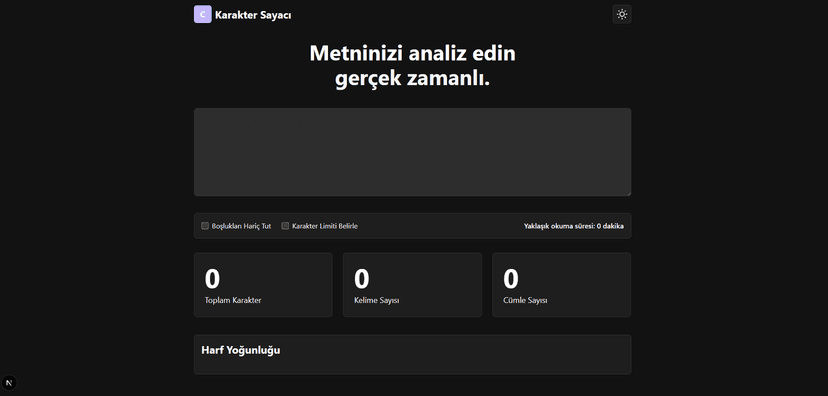This screenshot has width=828, height=396.
Task: Open the Next.js dev tools badge
Action: (x=9, y=383)
